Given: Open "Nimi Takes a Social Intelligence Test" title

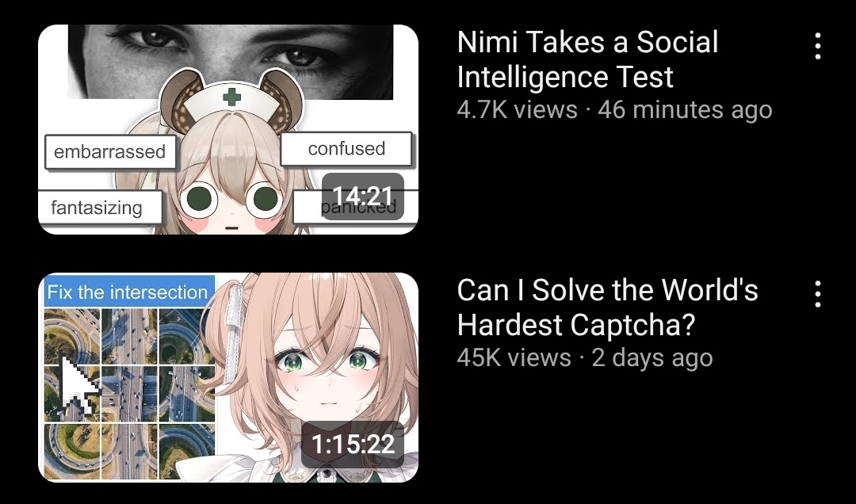Looking at the screenshot, I should point(587,59).
